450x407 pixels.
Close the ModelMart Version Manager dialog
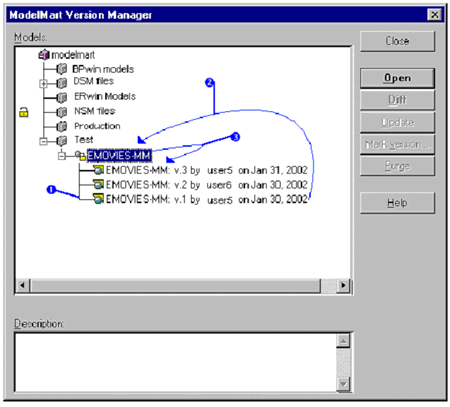click(x=435, y=14)
